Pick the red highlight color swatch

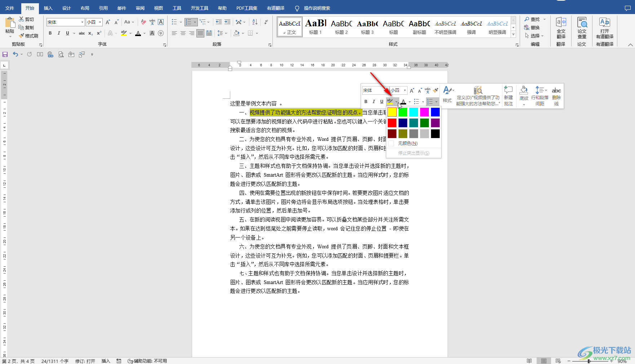(x=392, y=123)
